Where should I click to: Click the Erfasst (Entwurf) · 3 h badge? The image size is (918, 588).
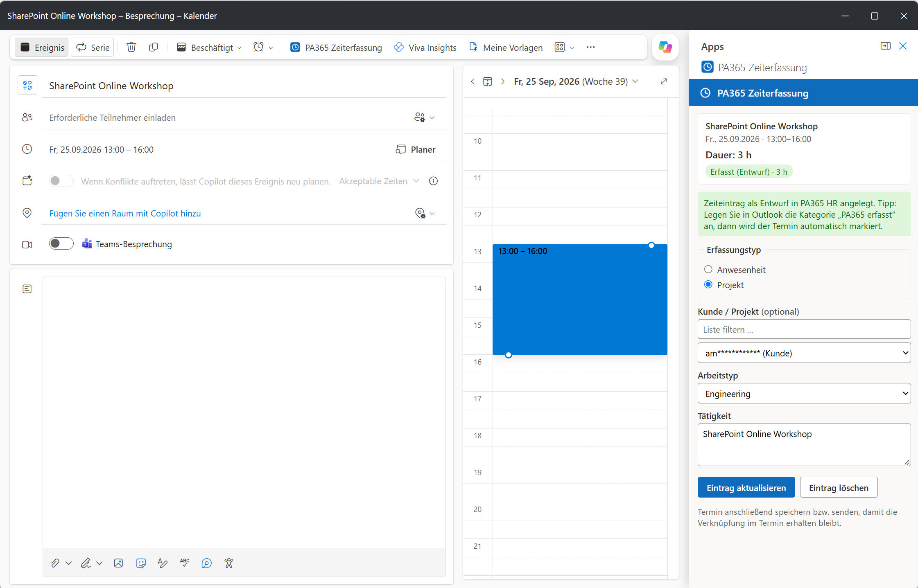click(749, 172)
